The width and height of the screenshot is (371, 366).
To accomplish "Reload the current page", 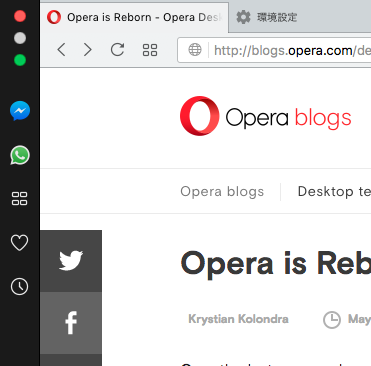I will [x=117, y=50].
